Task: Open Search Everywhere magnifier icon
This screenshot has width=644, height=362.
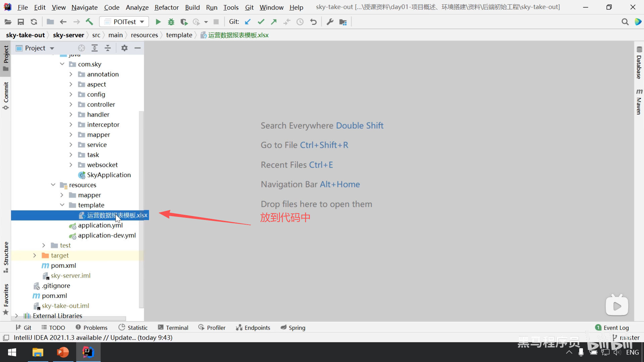Action: [625, 22]
